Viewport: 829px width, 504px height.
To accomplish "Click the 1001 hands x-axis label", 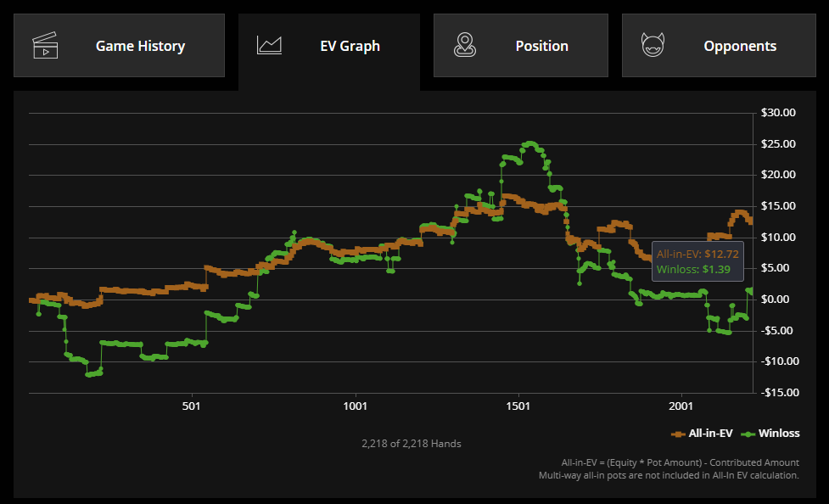I will pyautogui.click(x=355, y=406).
